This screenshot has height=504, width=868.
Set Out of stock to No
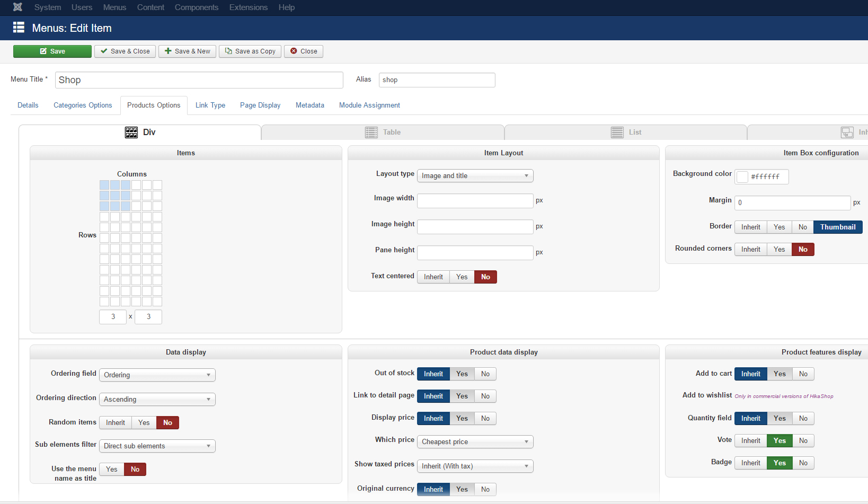(485, 374)
